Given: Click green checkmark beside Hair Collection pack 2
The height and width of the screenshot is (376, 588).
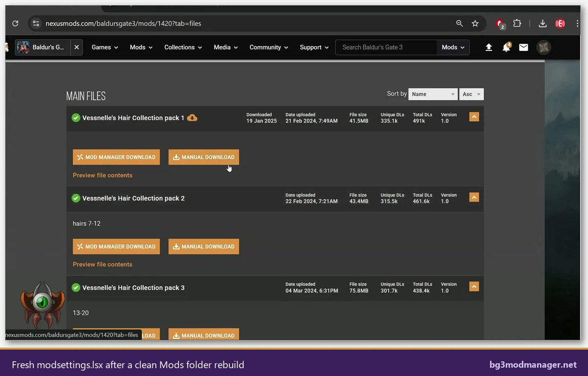Looking at the screenshot, I should click(76, 198).
